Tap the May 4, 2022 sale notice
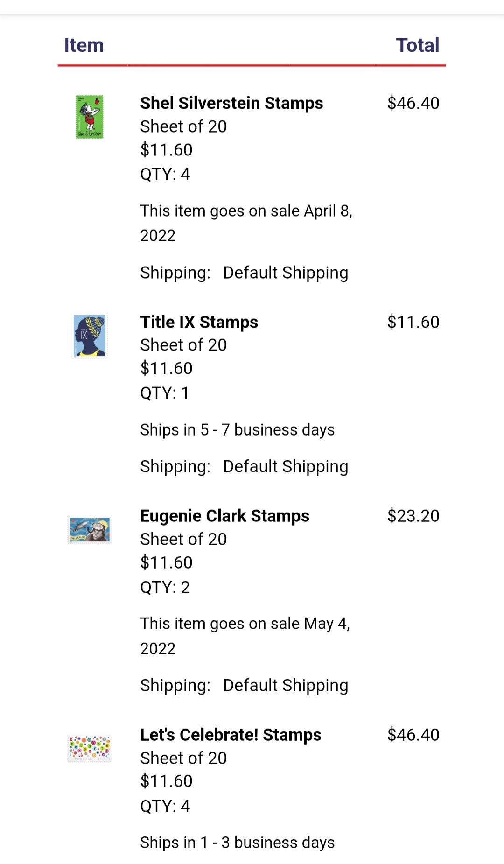The width and height of the screenshot is (504, 864). click(245, 636)
